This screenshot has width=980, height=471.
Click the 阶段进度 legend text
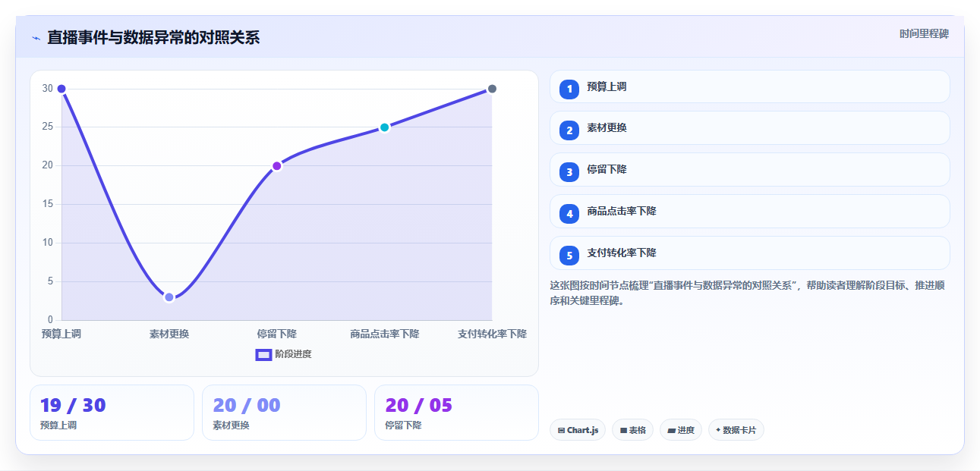tap(293, 354)
